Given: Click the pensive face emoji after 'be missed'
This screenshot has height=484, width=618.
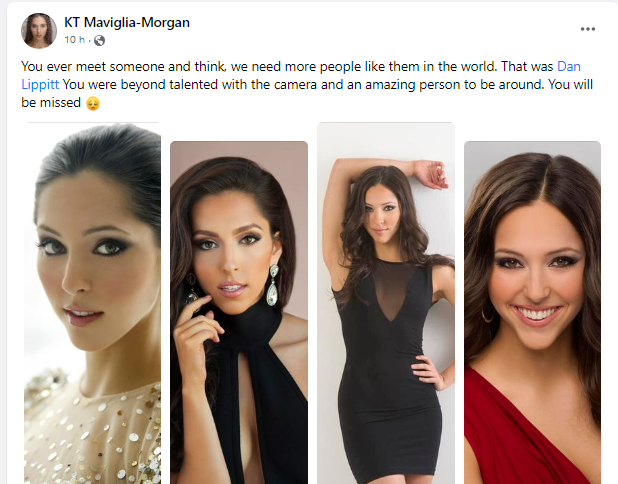Looking at the screenshot, I should [x=93, y=103].
